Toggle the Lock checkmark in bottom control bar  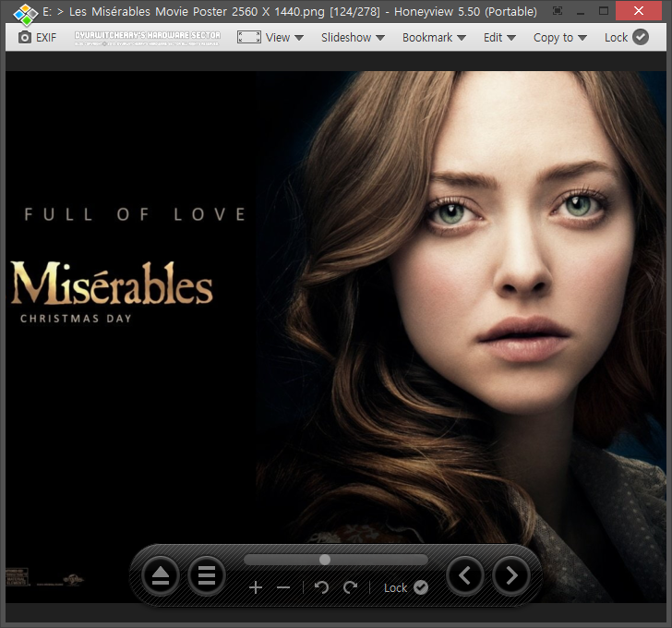point(420,587)
